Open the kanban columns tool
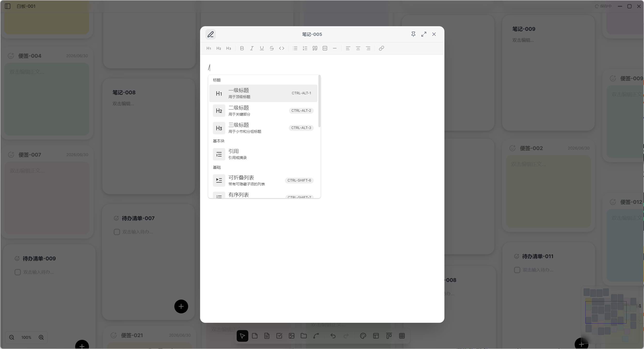The image size is (644, 349). tap(389, 336)
